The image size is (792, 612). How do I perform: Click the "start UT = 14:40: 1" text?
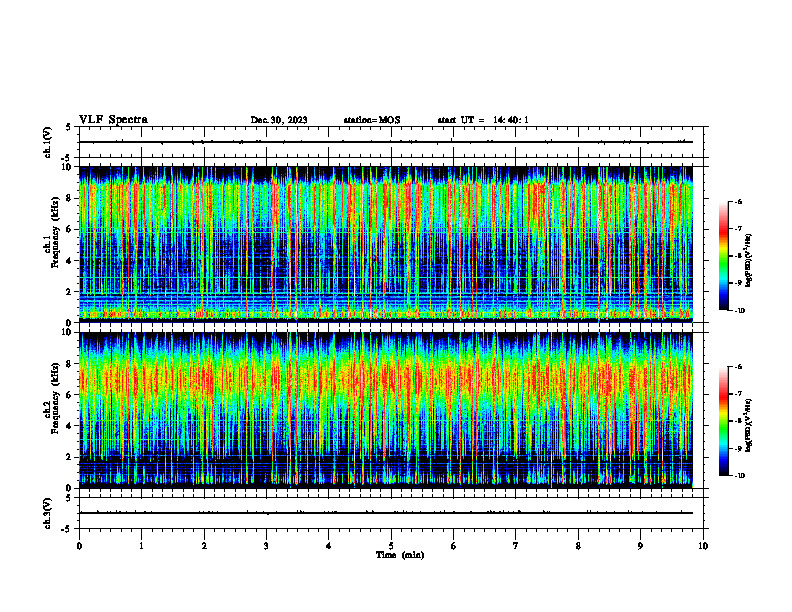click(x=483, y=120)
